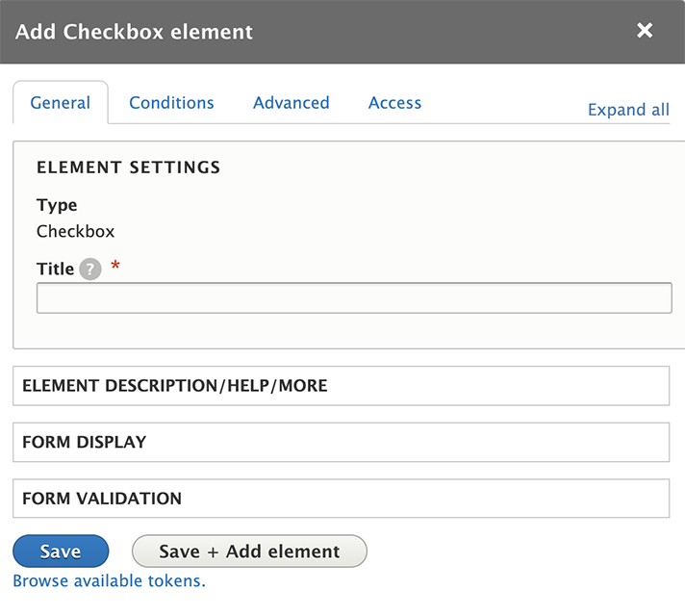
Task: Expand Element Description/Help/More section
Action: (x=341, y=386)
